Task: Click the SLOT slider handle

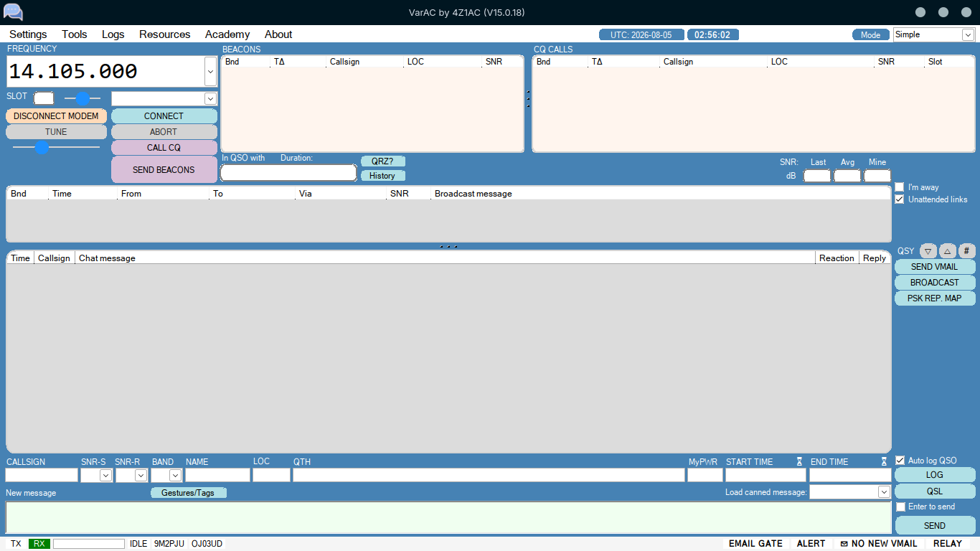Action: pos(83,98)
